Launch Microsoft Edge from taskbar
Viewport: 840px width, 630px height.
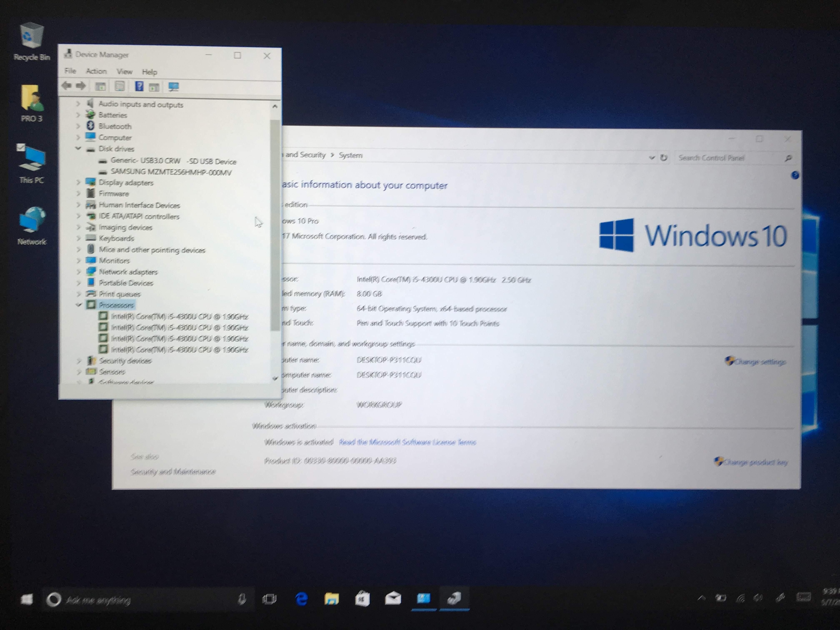301,599
